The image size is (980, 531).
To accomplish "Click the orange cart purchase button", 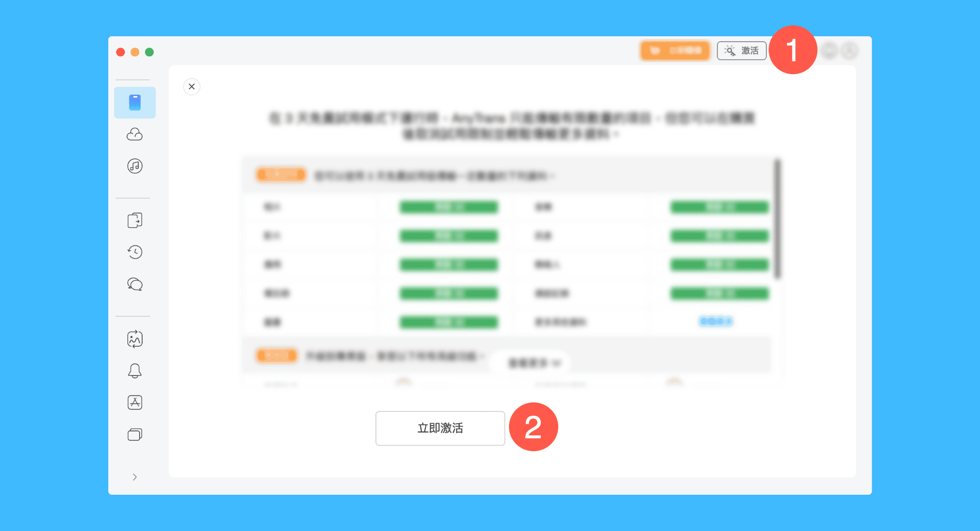I will pyautogui.click(x=675, y=51).
